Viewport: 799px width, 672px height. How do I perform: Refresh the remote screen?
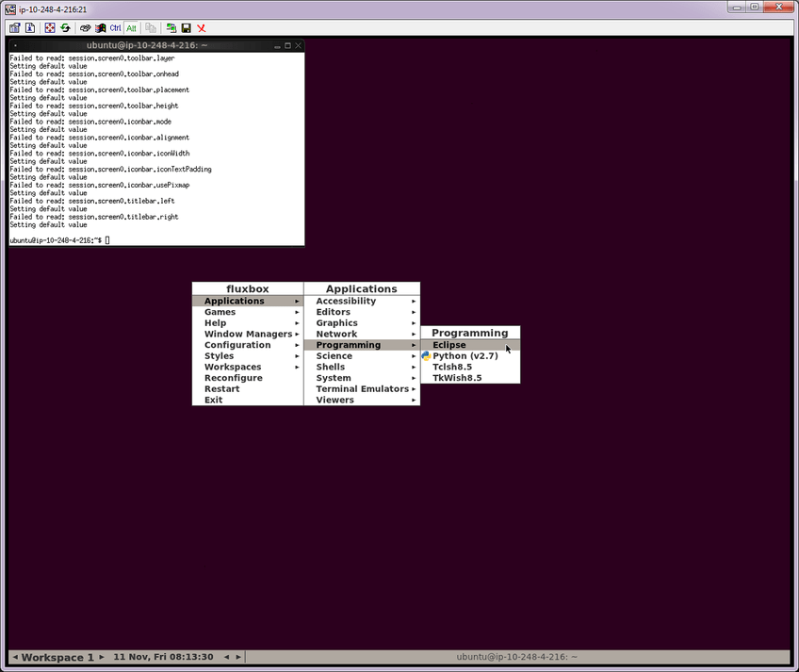click(x=65, y=27)
